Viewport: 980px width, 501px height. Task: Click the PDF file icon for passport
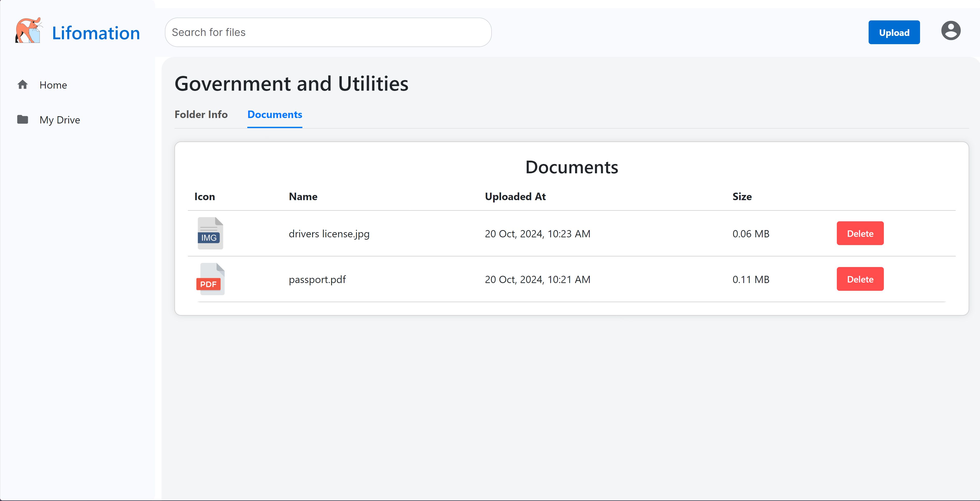tap(210, 279)
